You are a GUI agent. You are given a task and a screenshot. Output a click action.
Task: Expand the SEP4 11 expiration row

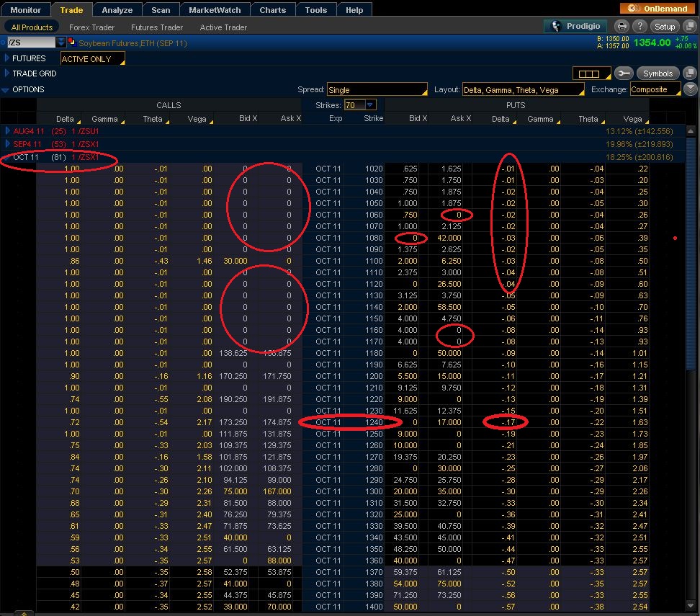coord(7,144)
